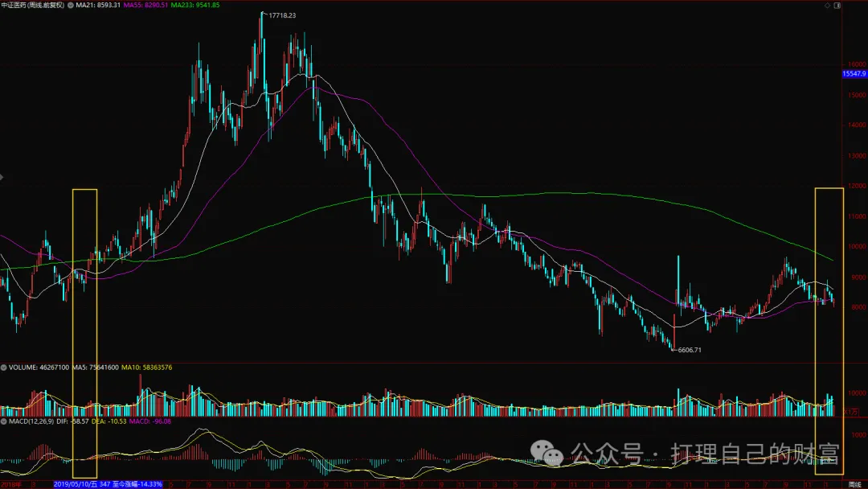Expand the VOLUME indicator settings chevron

tap(4, 368)
